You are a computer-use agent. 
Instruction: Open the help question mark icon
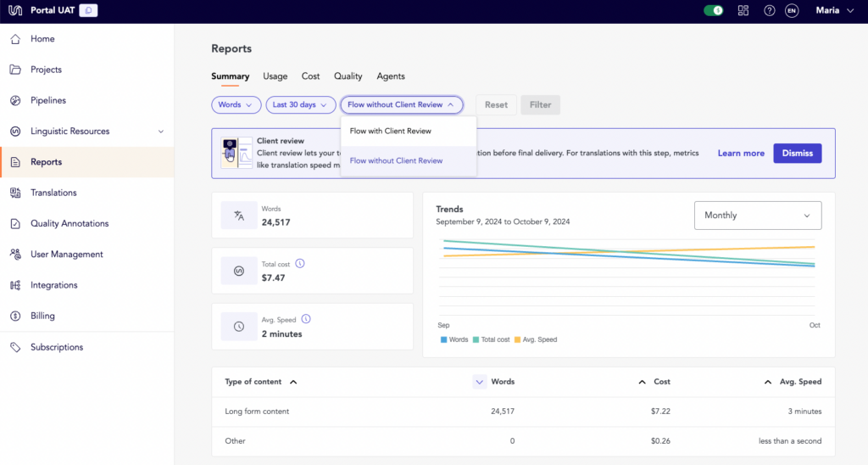tap(770, 10)
